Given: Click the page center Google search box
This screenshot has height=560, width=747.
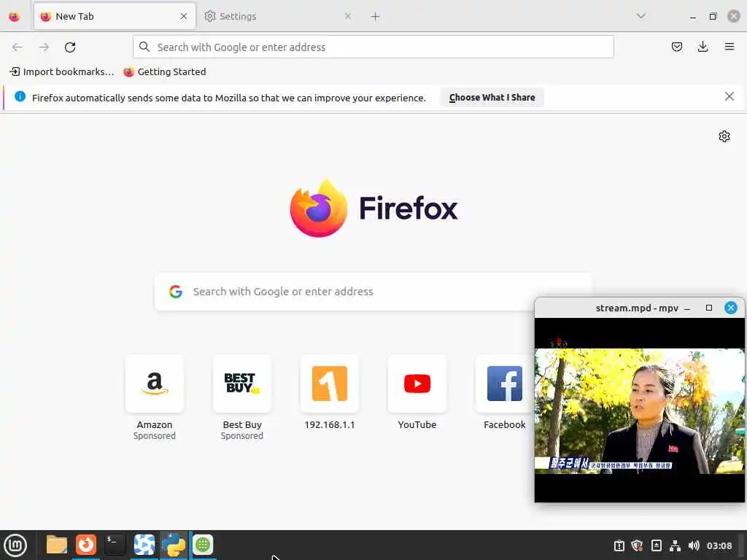Looking at the screenshot, I should pyautogui.click(x=373, y=292).
